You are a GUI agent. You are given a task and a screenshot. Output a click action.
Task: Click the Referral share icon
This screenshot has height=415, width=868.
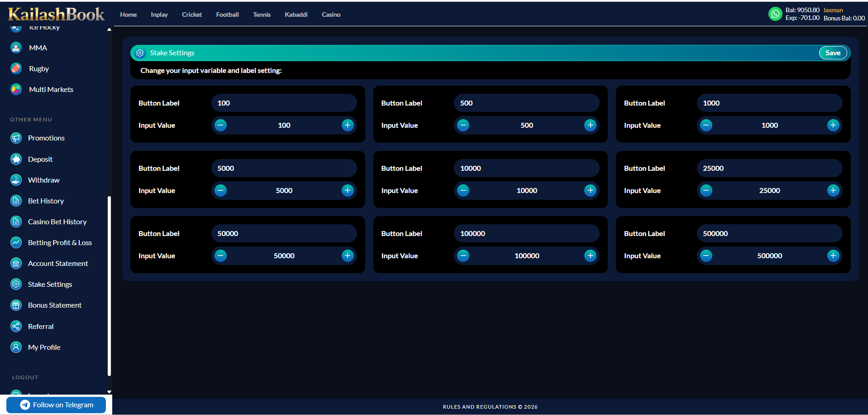[x=16, y=326]
